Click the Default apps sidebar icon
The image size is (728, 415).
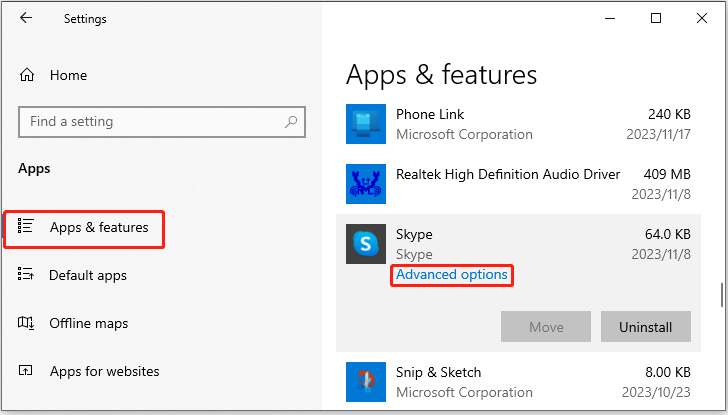click(x=26, y=274)
